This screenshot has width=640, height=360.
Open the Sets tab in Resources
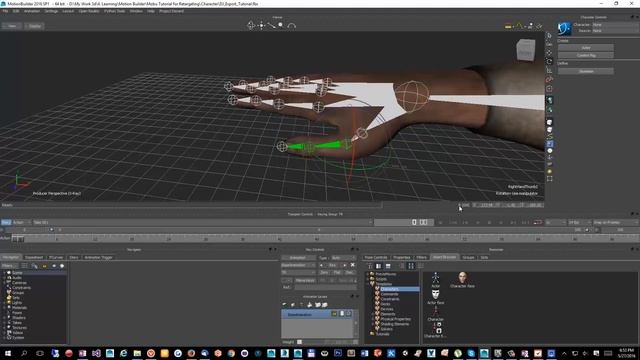(x=484, y=258)
